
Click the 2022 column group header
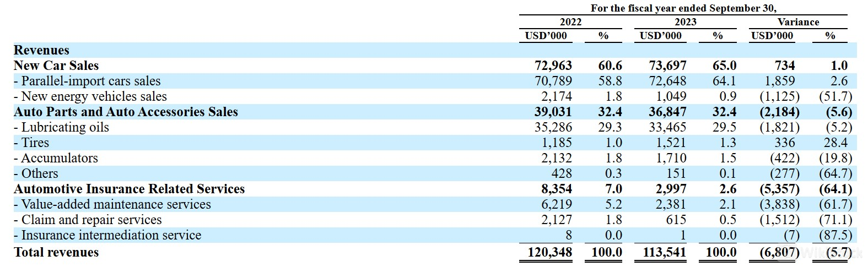[x=570, y=22]
